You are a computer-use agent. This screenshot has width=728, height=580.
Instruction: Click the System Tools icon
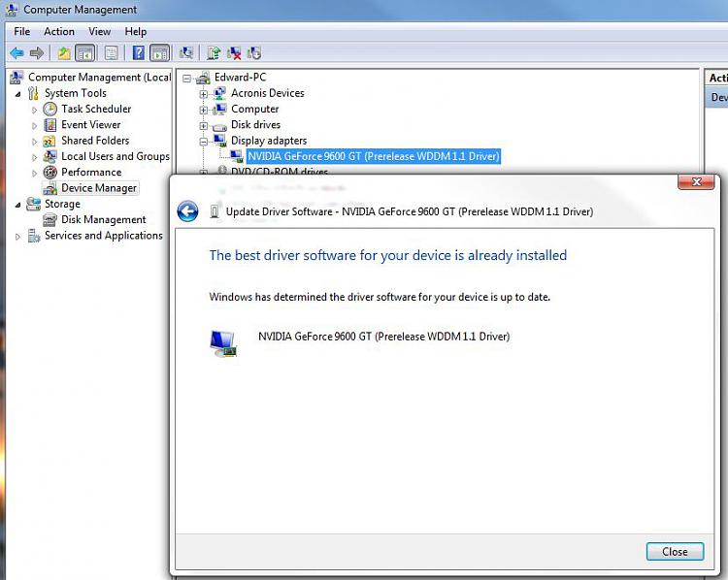pos(33,93)
